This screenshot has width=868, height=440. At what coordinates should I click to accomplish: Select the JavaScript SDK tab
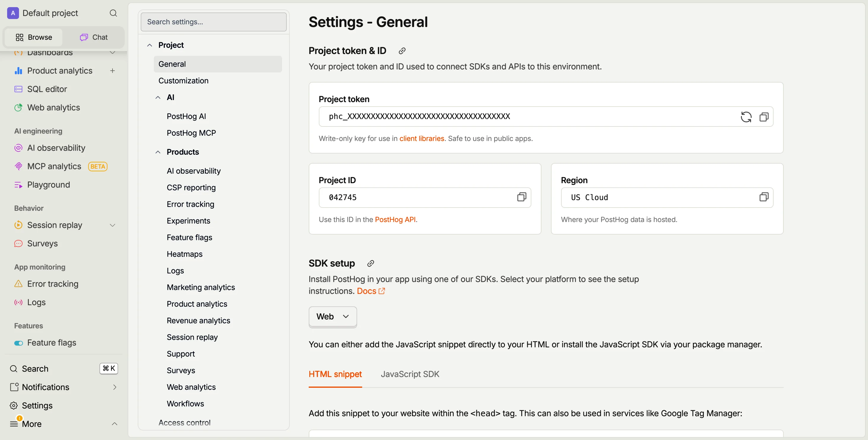(x=410, y=374)
